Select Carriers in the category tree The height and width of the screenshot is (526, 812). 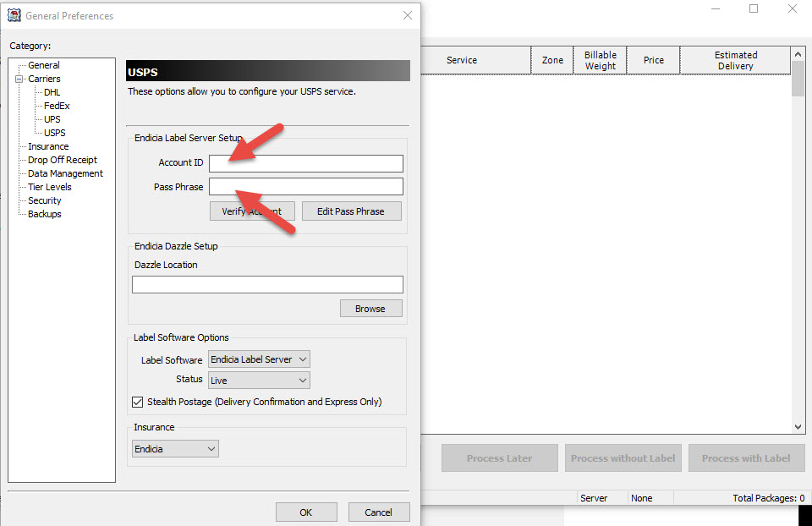(x=44, y=79)
